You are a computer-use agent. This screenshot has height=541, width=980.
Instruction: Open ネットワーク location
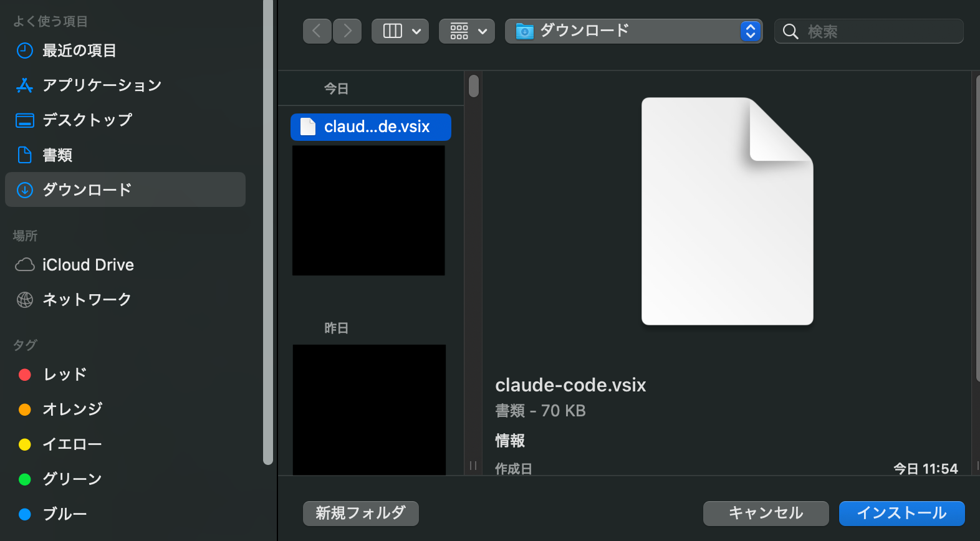(125, 300)
